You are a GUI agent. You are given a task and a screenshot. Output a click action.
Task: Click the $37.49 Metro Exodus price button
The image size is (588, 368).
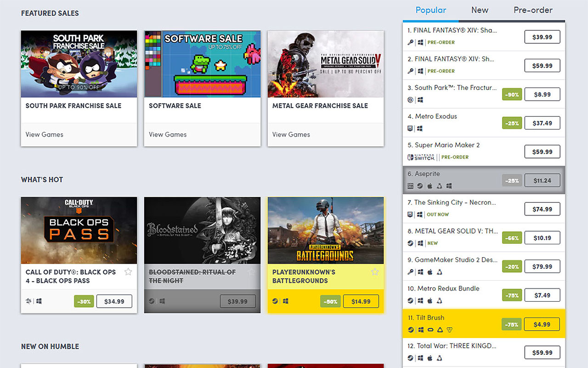(x=543, y=123)
